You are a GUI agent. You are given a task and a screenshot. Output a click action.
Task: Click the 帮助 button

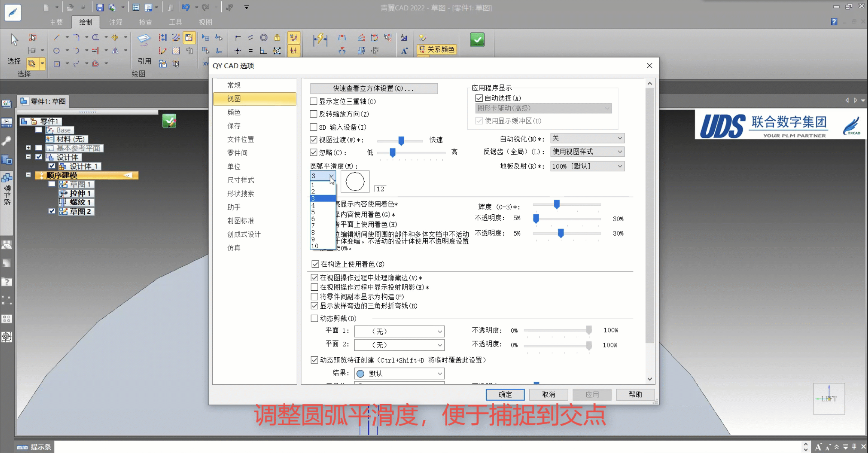[x=635, y=394]
